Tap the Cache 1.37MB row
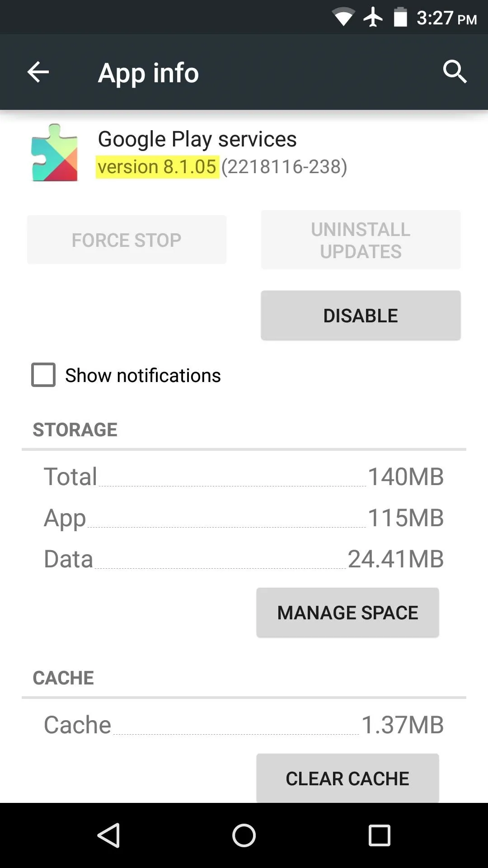Image resolution: width=488 pixels, height=868 pixels. (x=244, y=725)
